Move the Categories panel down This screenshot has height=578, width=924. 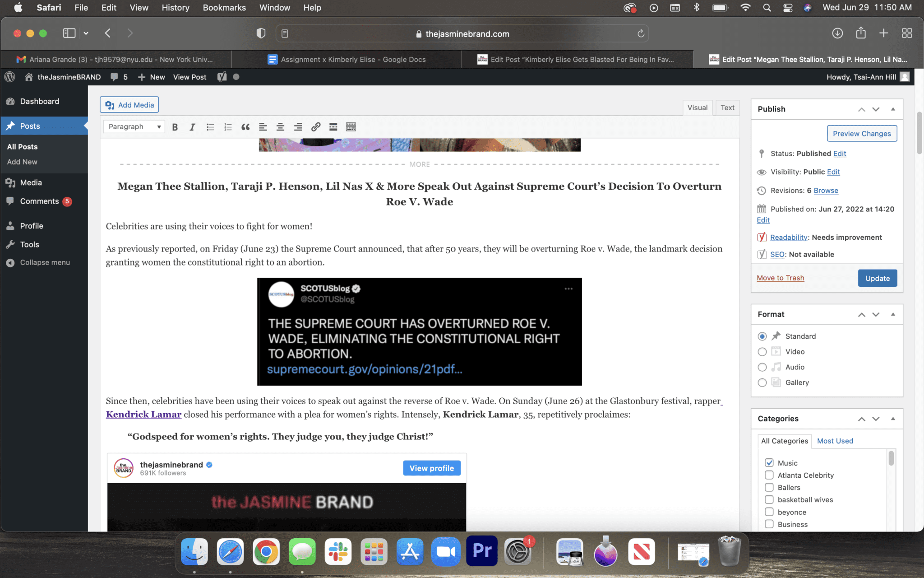(x=876, y=419)
